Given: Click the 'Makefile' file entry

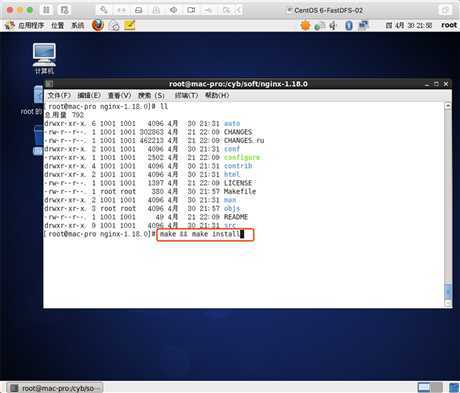Looking at the screenshot, I should (240, 191).
